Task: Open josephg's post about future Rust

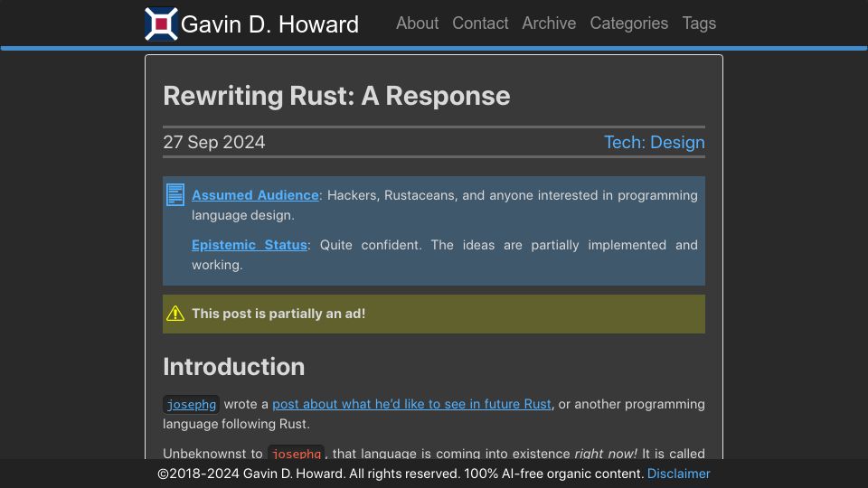Action: click(411, 404)
